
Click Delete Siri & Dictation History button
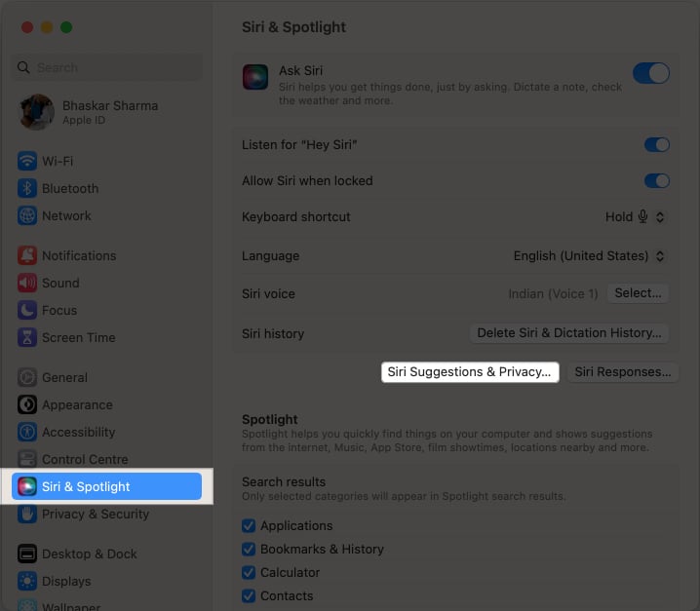pyautogui.click(x=569, y=333)
